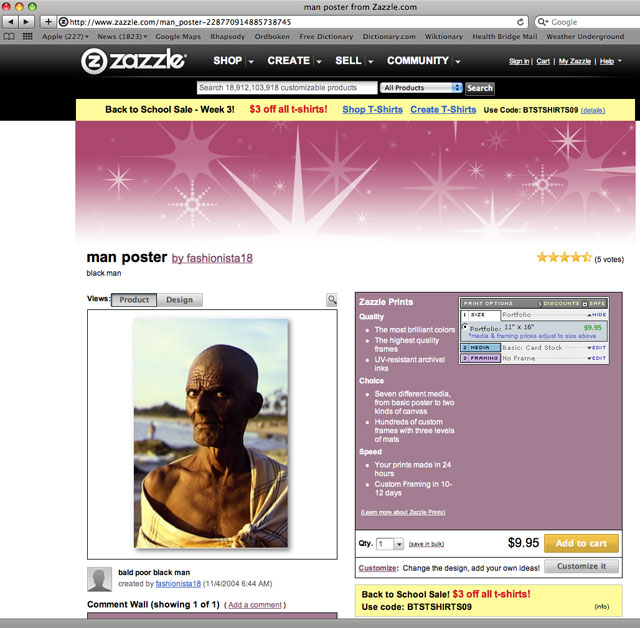This screenshot has height=628, width=640.
Task: Click the Customize it button
Action: 581,566
